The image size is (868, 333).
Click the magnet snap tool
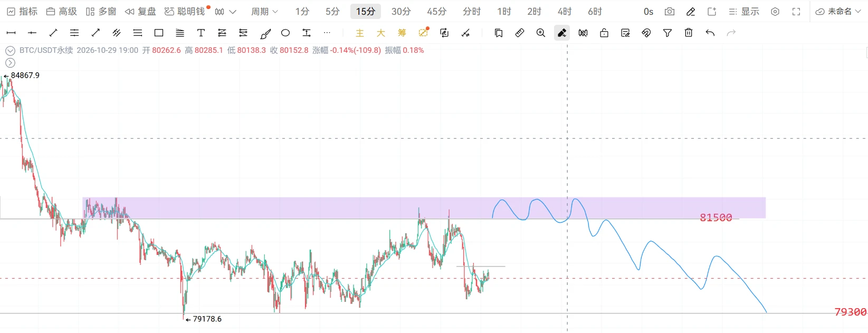(646, 33)
